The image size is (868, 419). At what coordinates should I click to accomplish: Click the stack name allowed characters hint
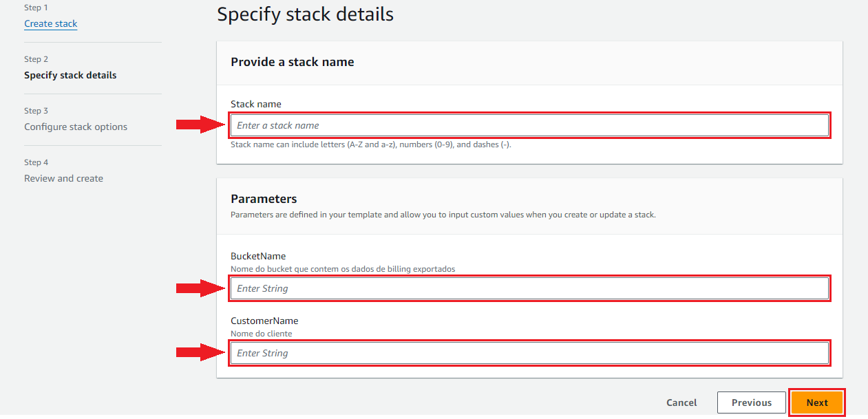click(x=371, y=144)
